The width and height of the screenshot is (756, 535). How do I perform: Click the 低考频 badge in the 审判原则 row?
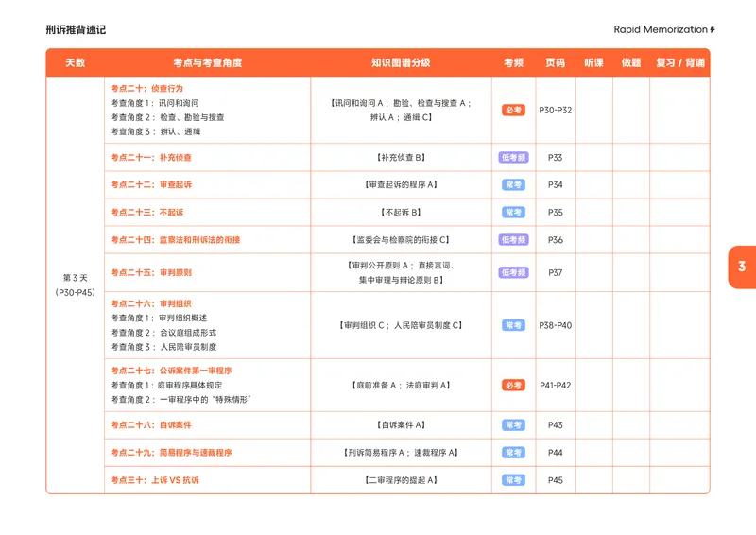point(513,272)
